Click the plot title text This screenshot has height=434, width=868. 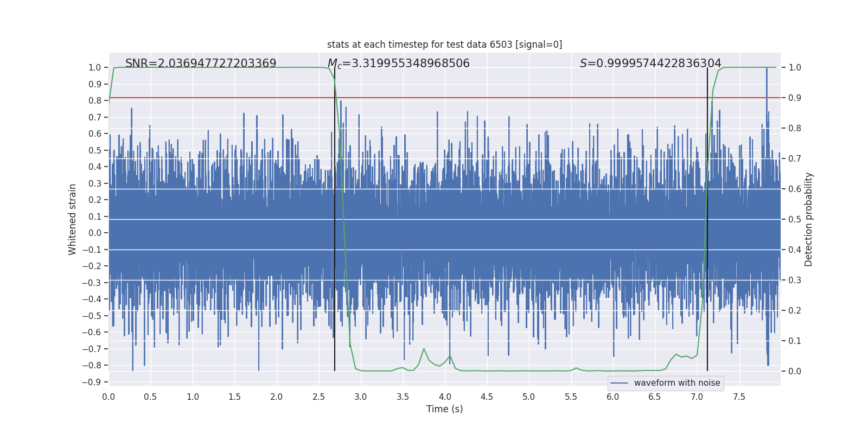click(x=444, y=44)
